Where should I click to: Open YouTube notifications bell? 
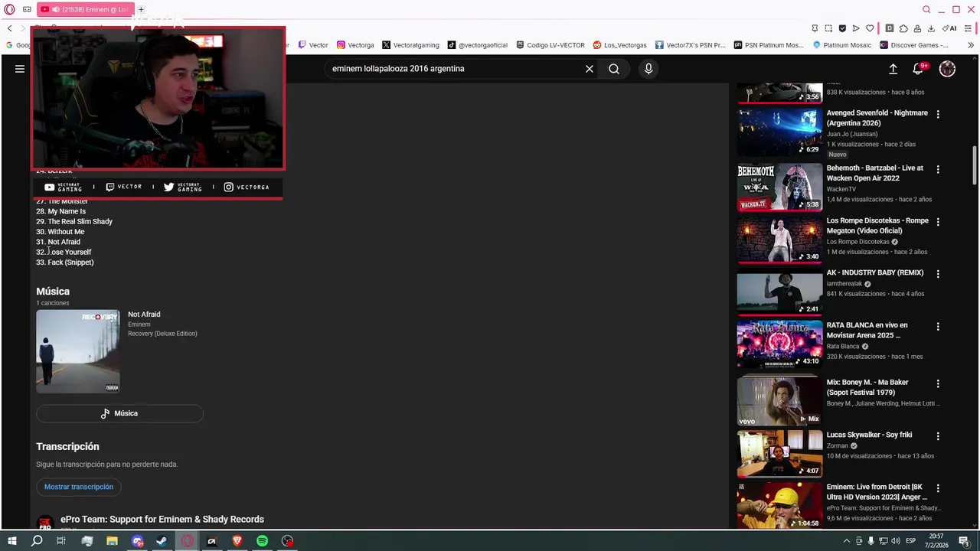pyautogui.click(x=918, y=69)
